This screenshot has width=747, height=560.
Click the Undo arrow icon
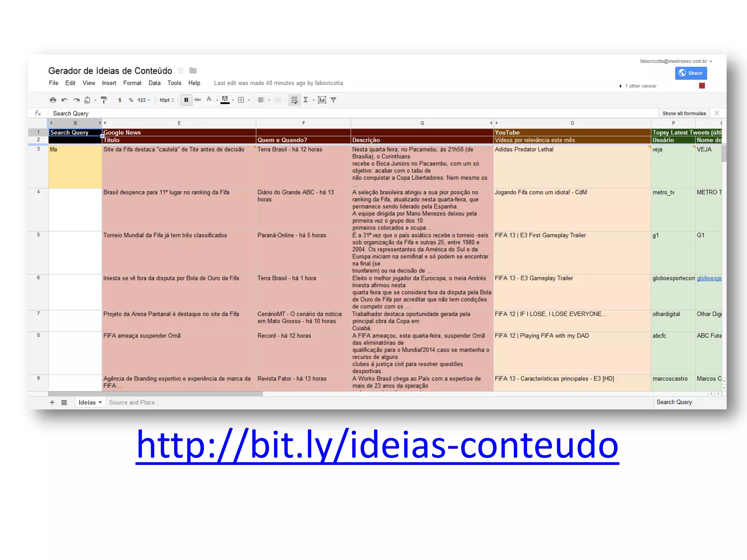[x=65, y=100]
